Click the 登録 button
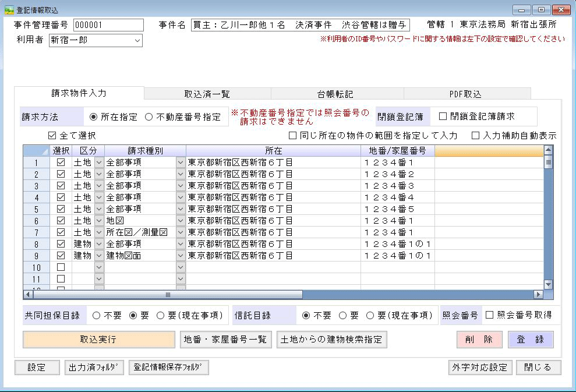The image size is (576, 392). pos(530,340)
